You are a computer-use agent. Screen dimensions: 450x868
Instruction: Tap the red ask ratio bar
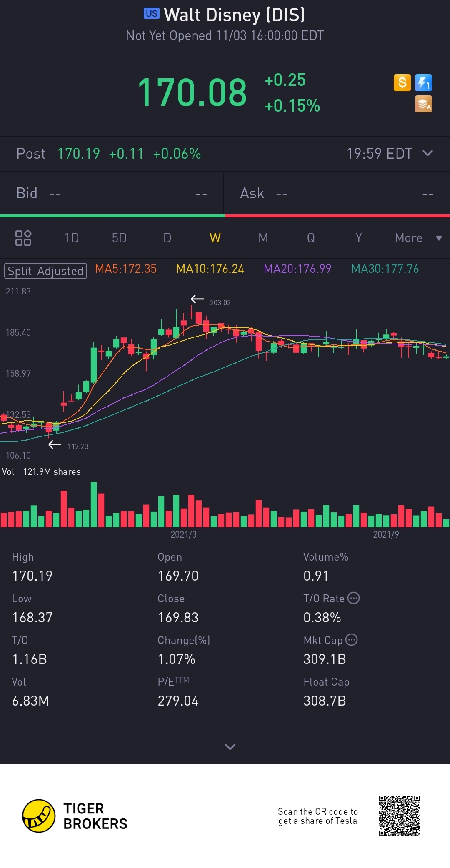(x=337, y=216)
